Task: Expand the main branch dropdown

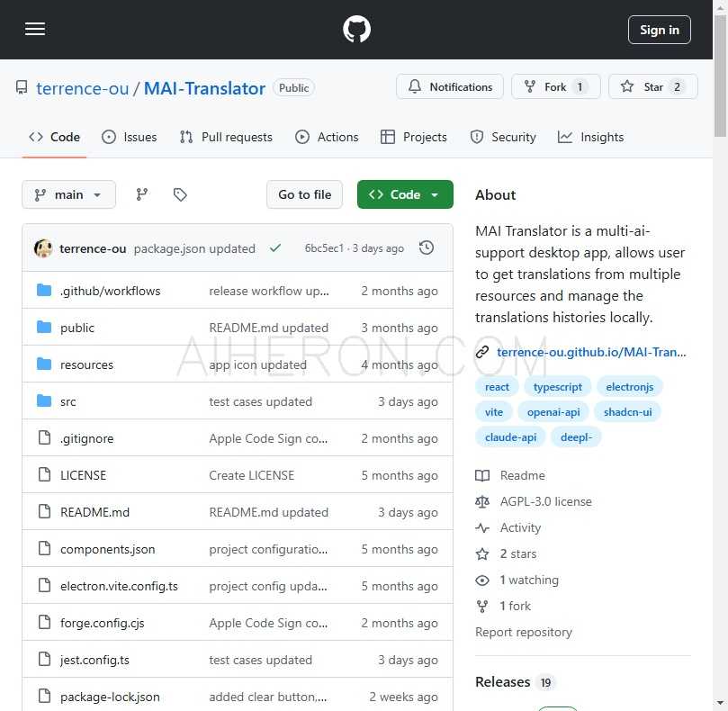Action: coord(68,194)
